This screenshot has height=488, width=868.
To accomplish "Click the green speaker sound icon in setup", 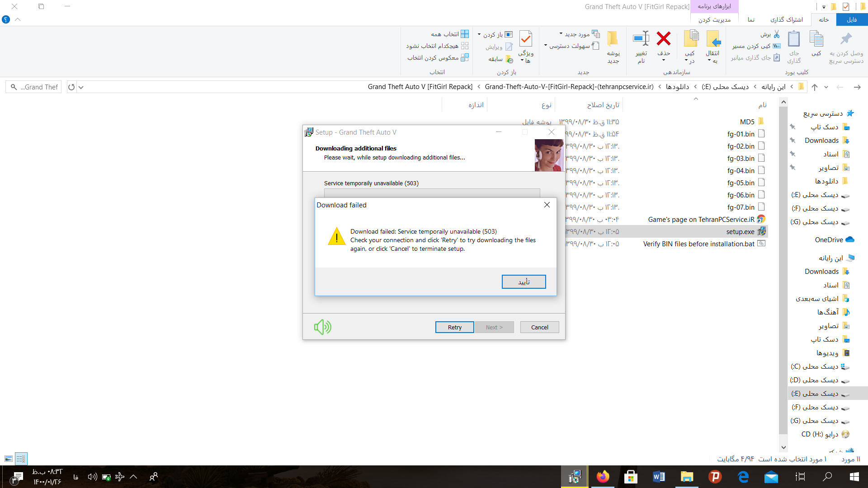I will point(323,327).
